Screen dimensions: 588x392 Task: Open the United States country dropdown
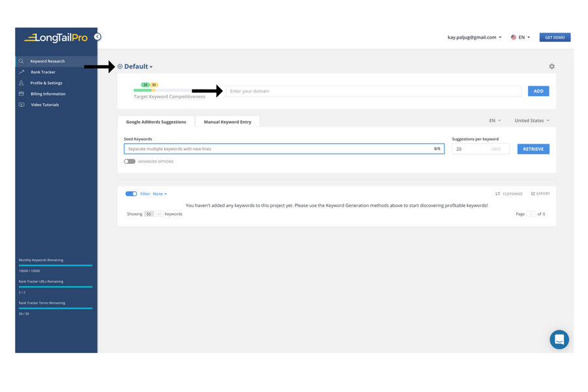coord(532,120)
